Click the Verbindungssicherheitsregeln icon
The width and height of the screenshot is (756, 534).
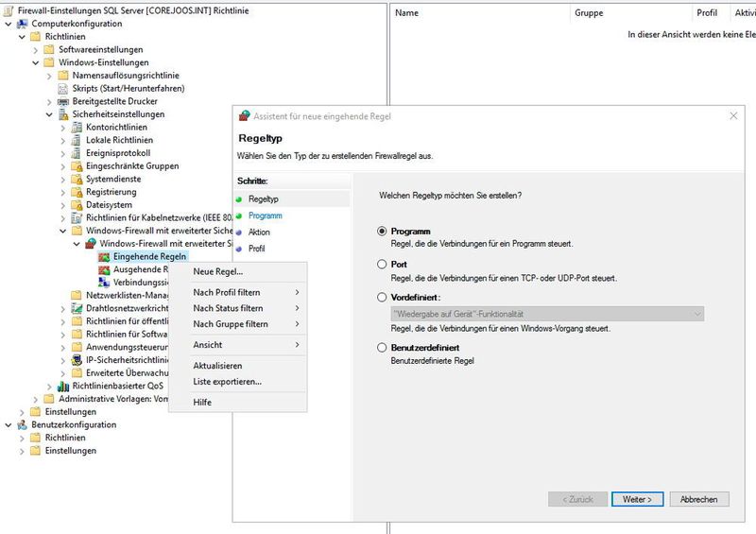pyautogui.click(x=104, y=283)
